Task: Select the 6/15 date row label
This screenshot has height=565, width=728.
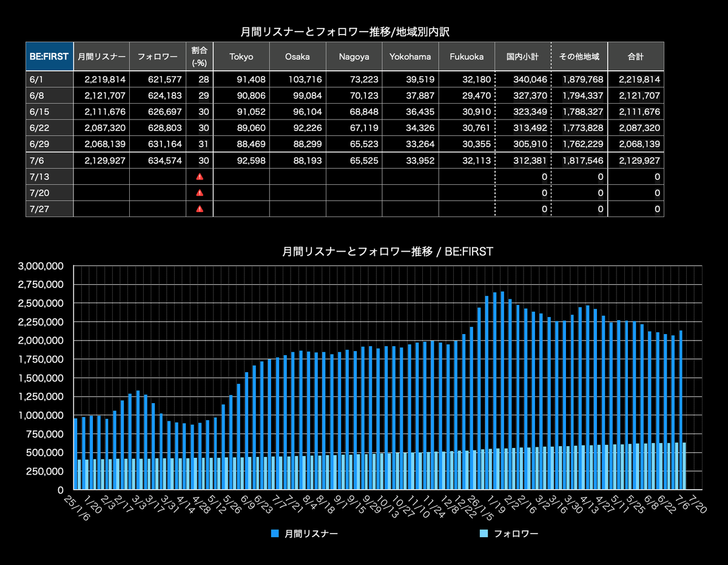Action: pyautogui.click(x=49, y=112)
